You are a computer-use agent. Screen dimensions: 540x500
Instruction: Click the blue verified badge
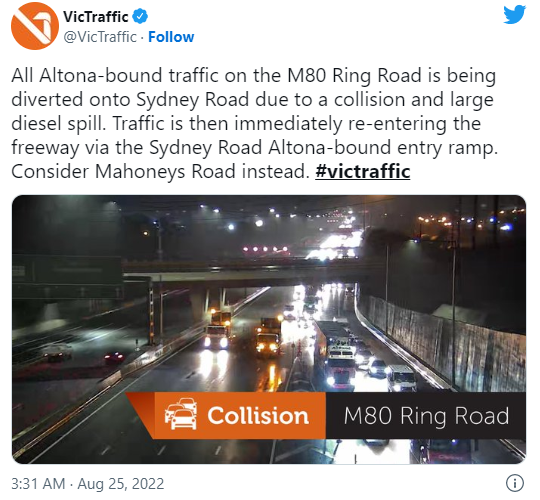click(x=141, y=16)
